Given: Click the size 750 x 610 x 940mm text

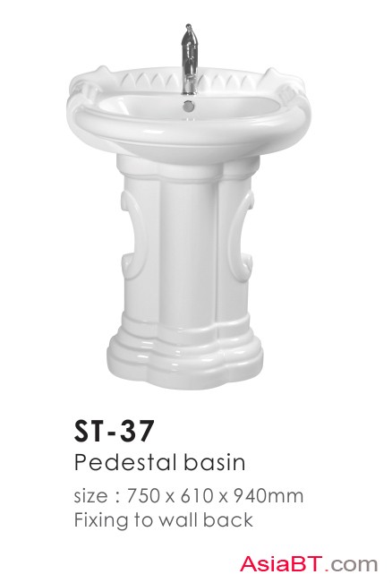Looking at the screenshot, I should pos(189,495).
